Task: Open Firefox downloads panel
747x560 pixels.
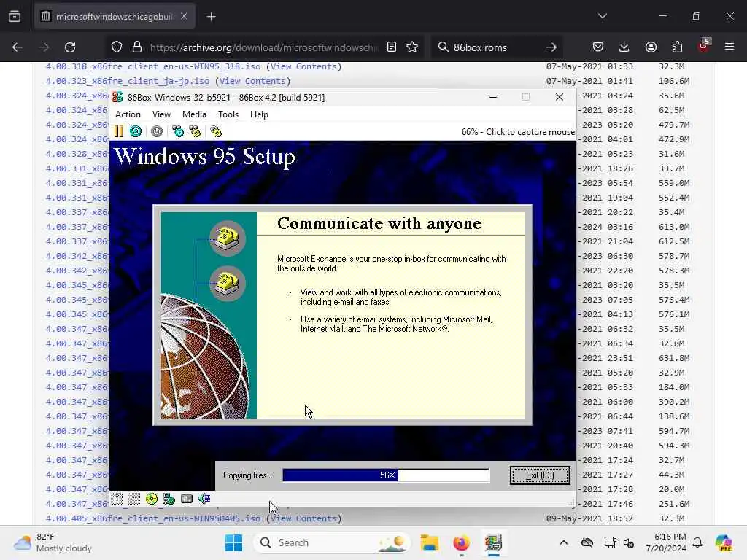Action: pos(624,47)
